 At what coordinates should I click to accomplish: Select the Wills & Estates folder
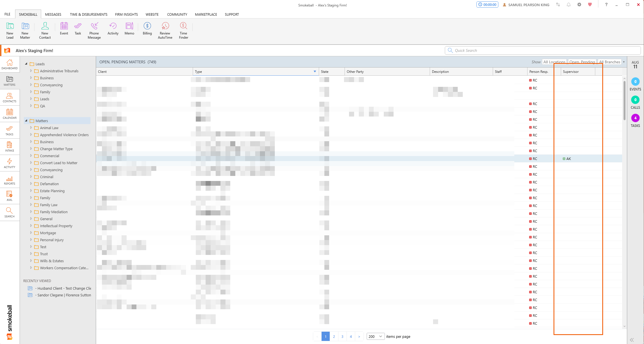click(x=52, y=261)
